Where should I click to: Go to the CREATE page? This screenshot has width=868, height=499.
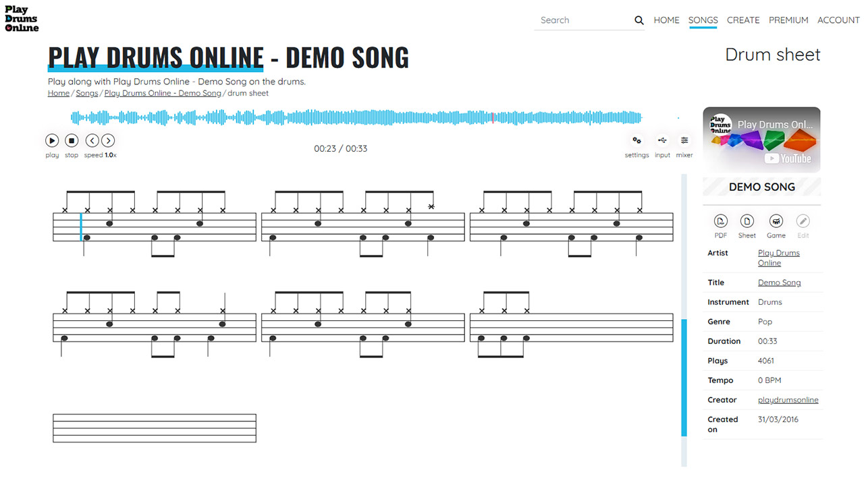[x=742, y=20]
